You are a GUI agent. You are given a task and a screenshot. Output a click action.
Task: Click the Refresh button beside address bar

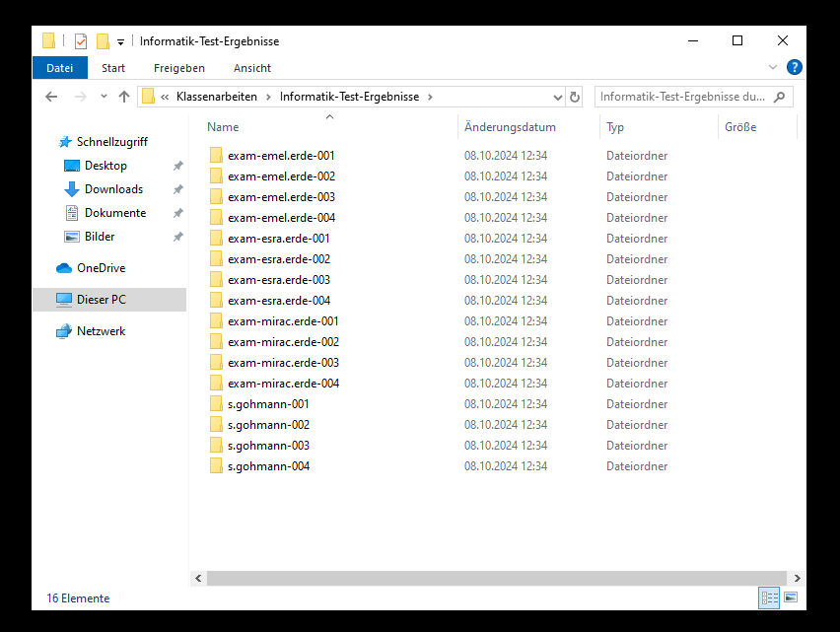575,97
